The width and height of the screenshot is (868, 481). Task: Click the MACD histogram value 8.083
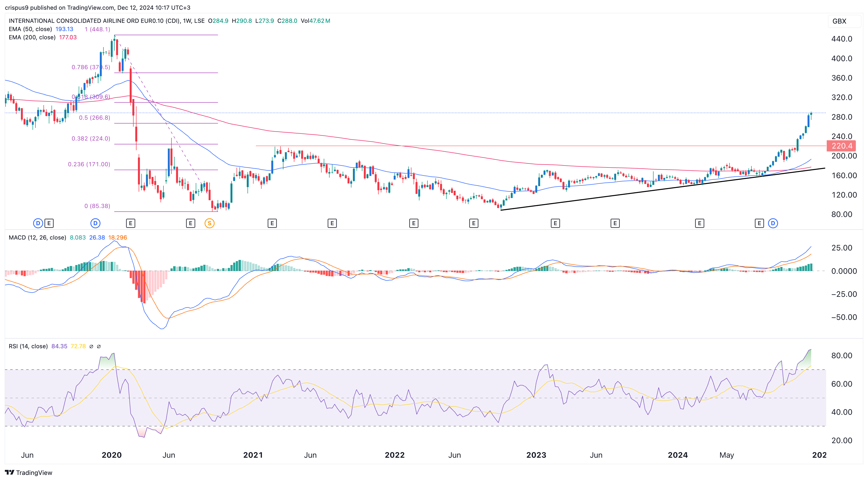tap(78, 238)
